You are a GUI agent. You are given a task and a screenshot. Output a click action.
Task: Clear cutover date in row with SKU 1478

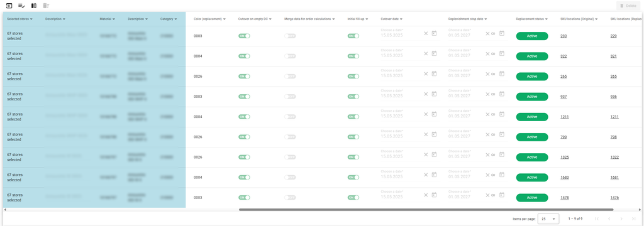(x=426, y=195)
